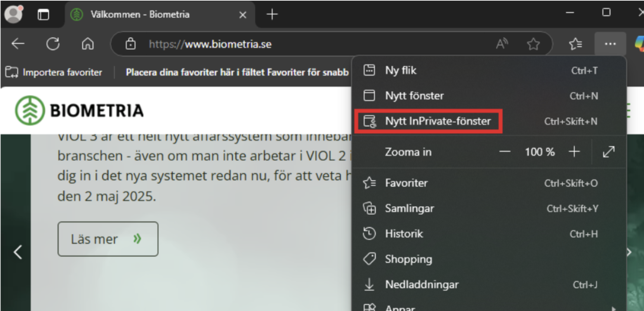This screenshot has width=644, height=311.
Task: Open Settings and more ellipsis button
Action: [610, 44]
